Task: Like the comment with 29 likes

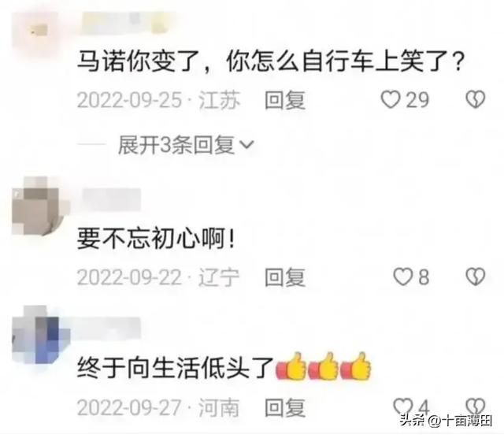Action: point(391,100)
